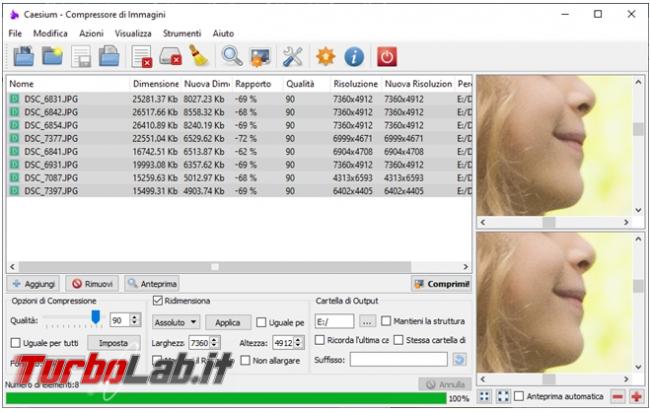
Task: Start compression with Comprimi button
Action: coord(441,284)
